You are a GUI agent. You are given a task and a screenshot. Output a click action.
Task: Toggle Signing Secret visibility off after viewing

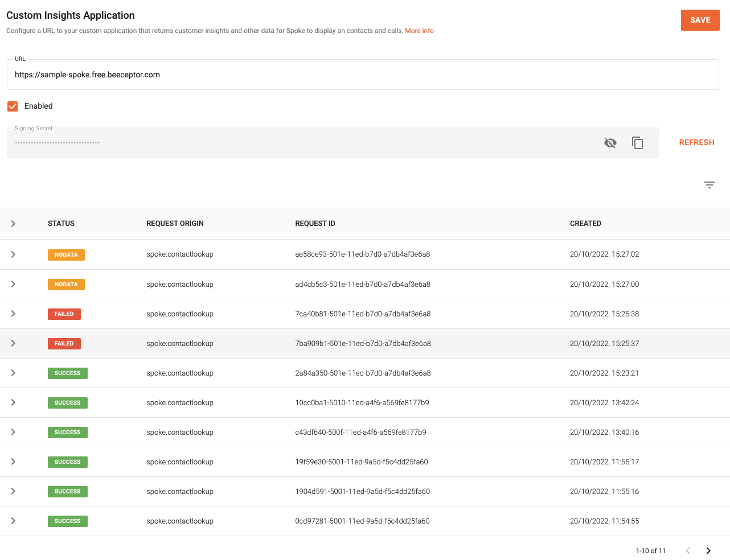(610, 143)
